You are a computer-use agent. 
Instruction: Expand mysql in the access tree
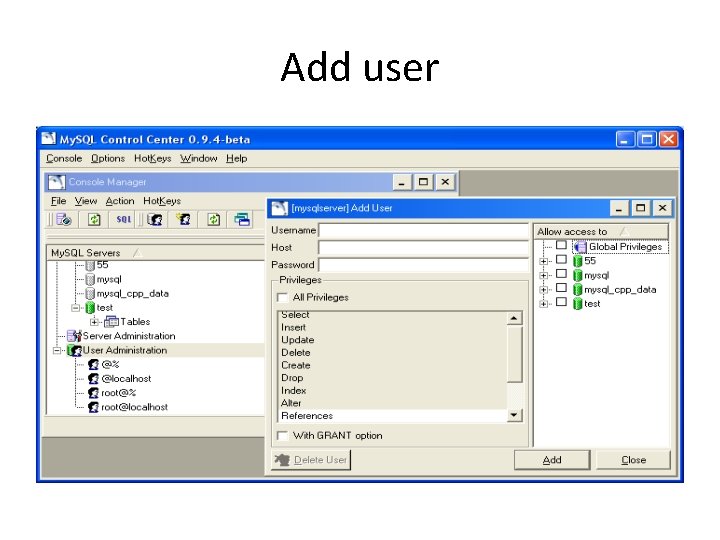(x=543, y=276)
